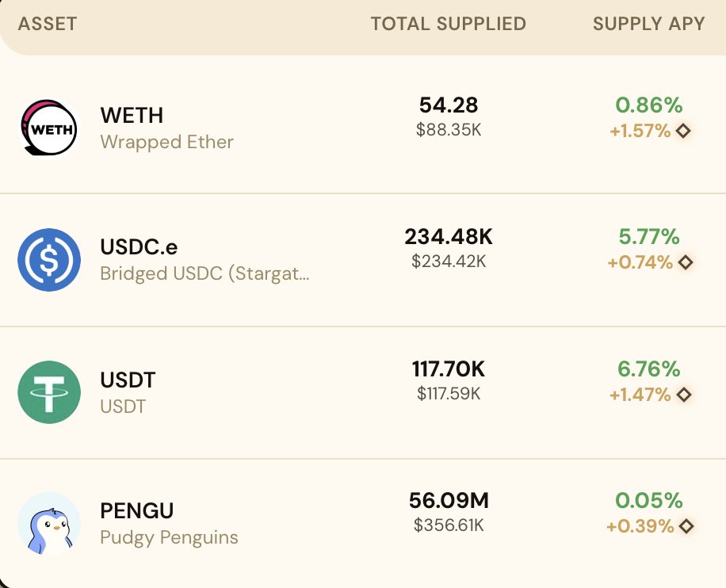Viewport: 726px width, 588px height.
Task: Select the USDT asset name
Action: pyautogui.click(x=128, y=380)
